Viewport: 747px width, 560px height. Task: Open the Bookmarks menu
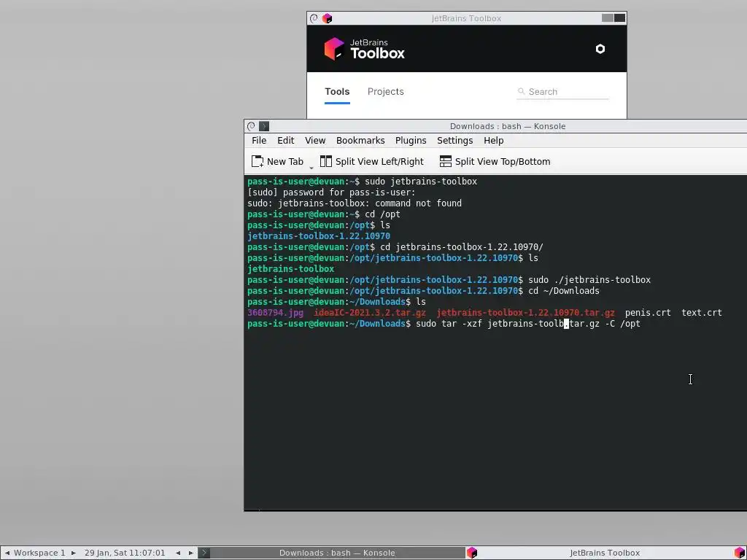point(360,141)
